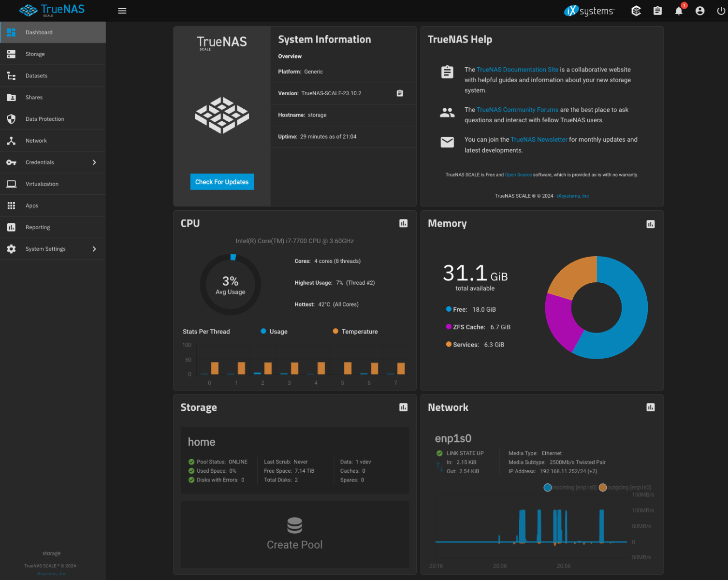Click Check For Updates button
The width and height of the screenshot is (728, 580).
(x=222, y=182)
